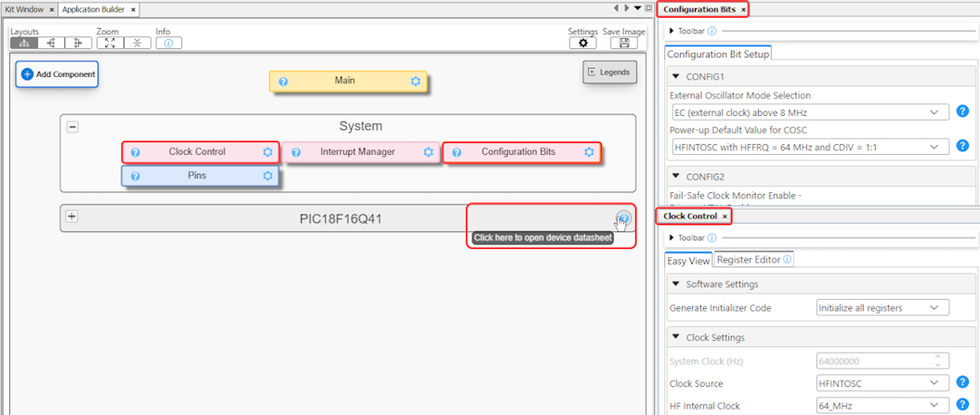
Task: Click gear icon on Pins block
Action: tap(268, 175)
